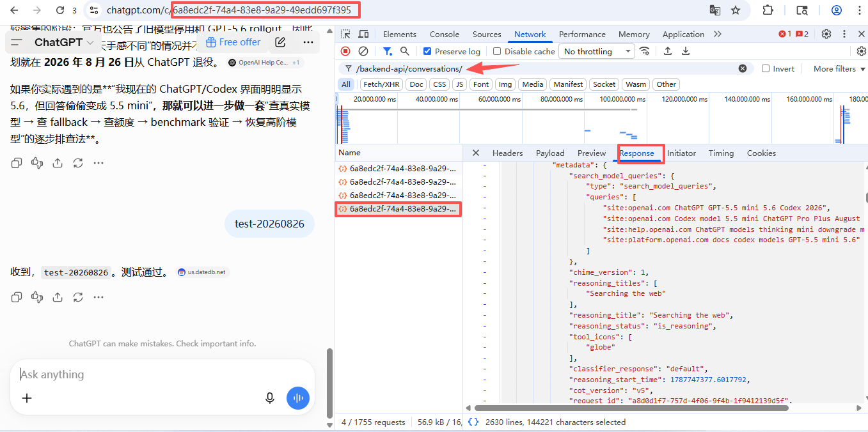Image resolution: width=868 pixels, height=432 pixels.
Task: Check the Invert filter checkbox
Action: 766,68
